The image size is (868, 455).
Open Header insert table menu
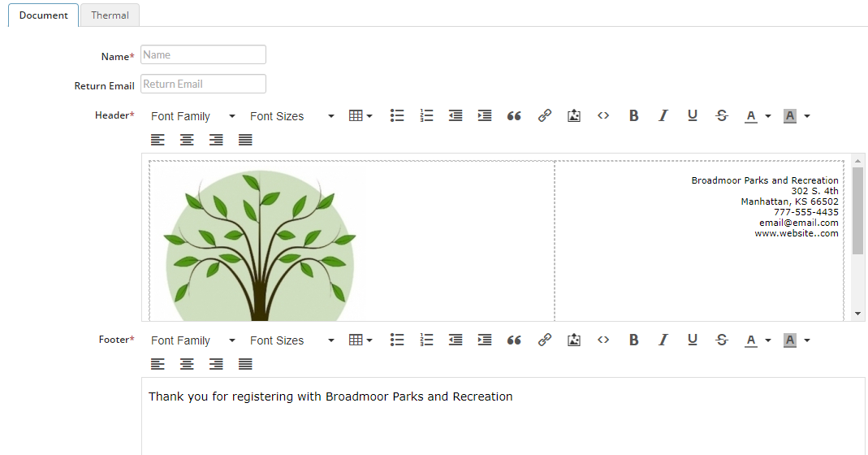[361, 116]
